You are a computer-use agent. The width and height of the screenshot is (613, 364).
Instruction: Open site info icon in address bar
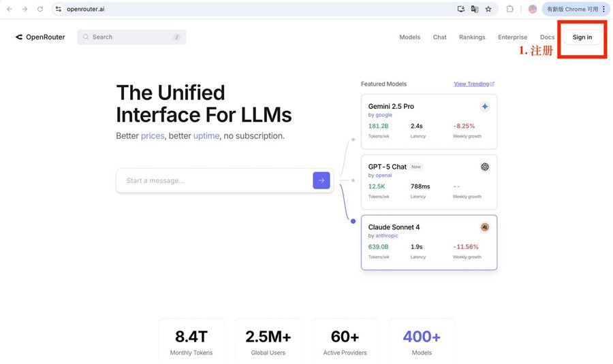tap(59, 9)
